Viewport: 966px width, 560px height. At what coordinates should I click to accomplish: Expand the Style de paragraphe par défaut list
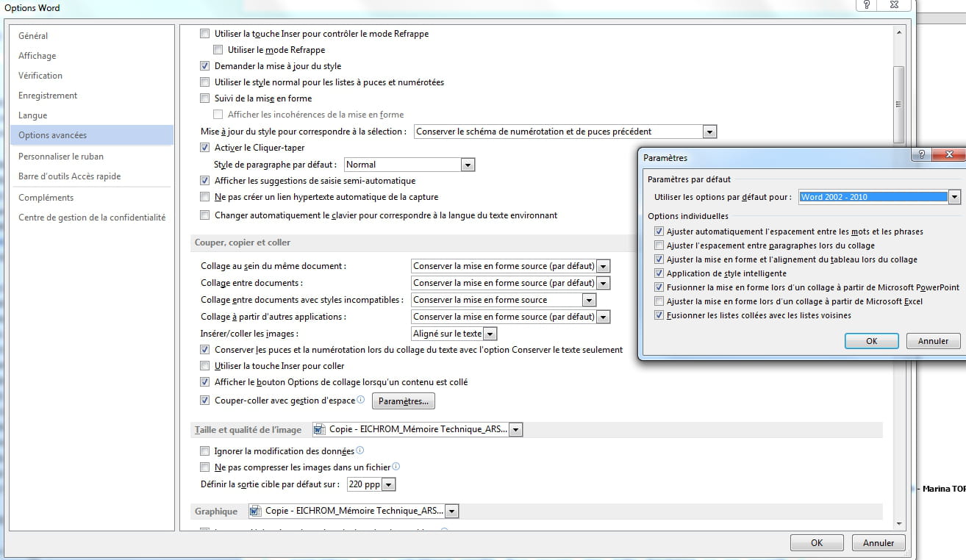(x=468, y=165)
